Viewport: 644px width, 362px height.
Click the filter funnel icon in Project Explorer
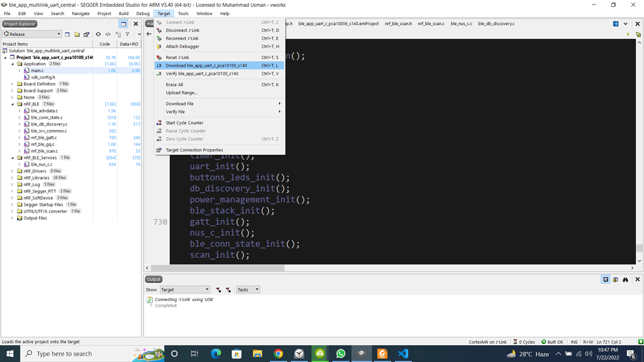tap(127, 35)
